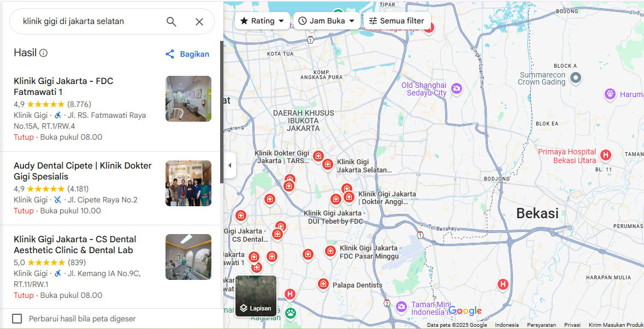The image size is (644, 329).
Task: Click the rating 4,9 (4.181) of Audy Dental
Action: tap(51, 189)
